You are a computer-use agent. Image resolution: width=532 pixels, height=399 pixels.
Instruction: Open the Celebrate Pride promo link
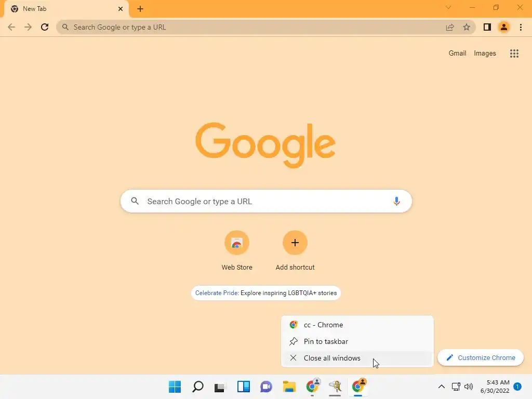[265, 293]
